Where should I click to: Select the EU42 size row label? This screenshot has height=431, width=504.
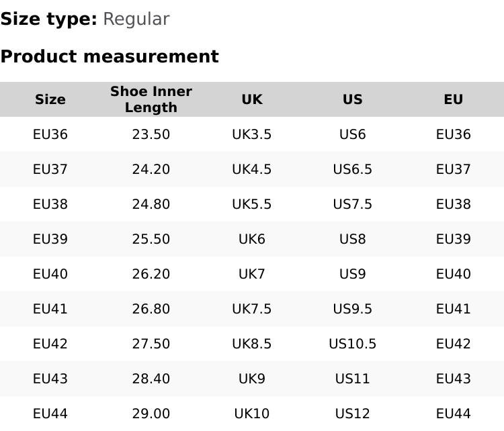point(50,344)
